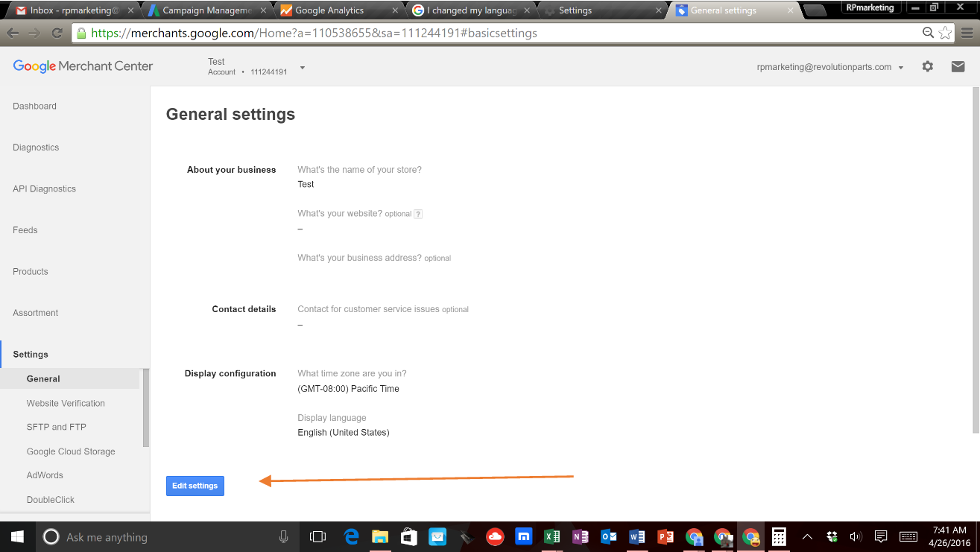Screen dimensions: 980x552
Task: Open Task View in the taskbar
Action: coord(317,536)
